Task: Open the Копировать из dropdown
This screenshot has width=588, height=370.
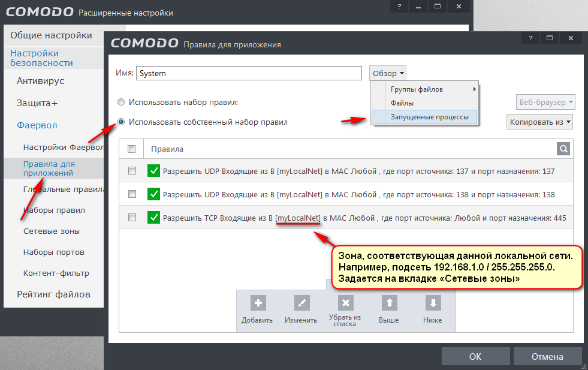Action: pyautogui.click(x=539, y=122)
